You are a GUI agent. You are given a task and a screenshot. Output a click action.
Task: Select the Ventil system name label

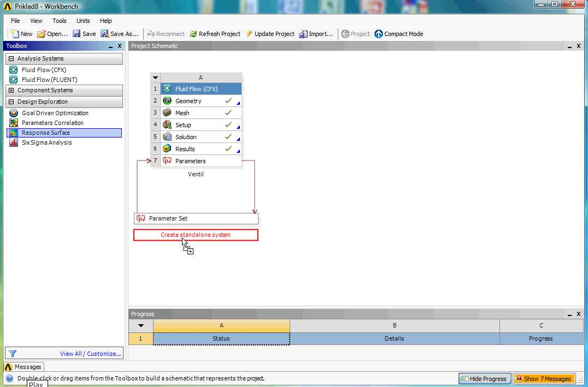(x=196, y=174)
